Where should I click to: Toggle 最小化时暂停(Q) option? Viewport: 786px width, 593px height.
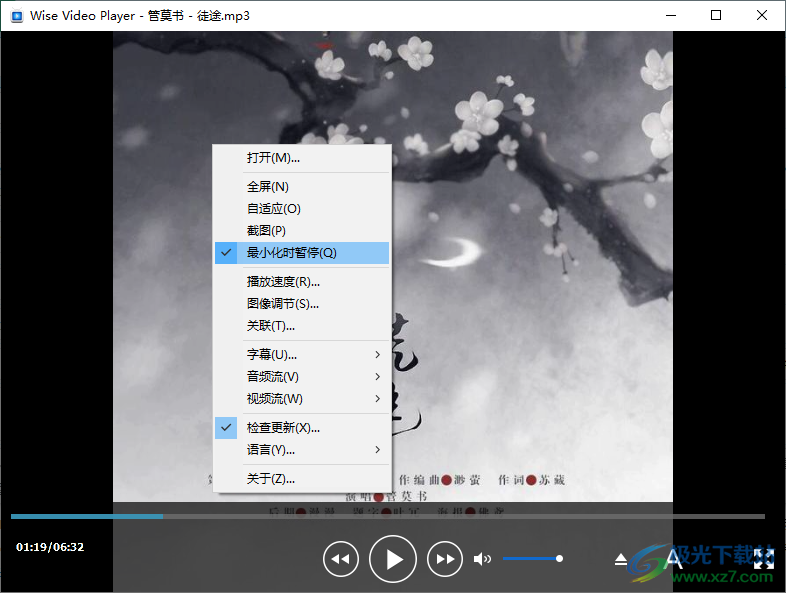pos(302,253)
